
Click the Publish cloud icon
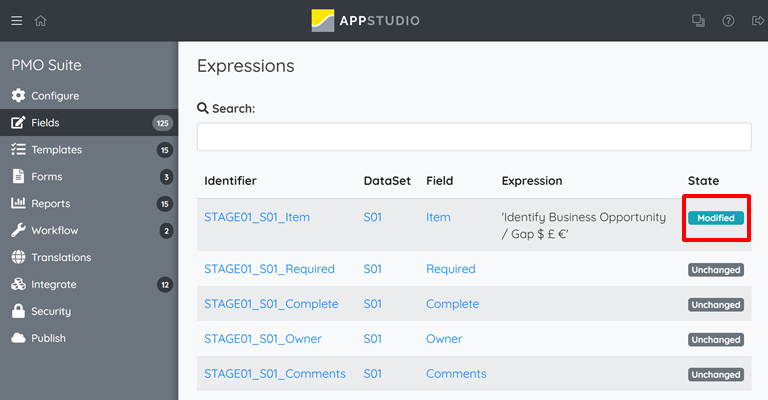coord(19,338)
